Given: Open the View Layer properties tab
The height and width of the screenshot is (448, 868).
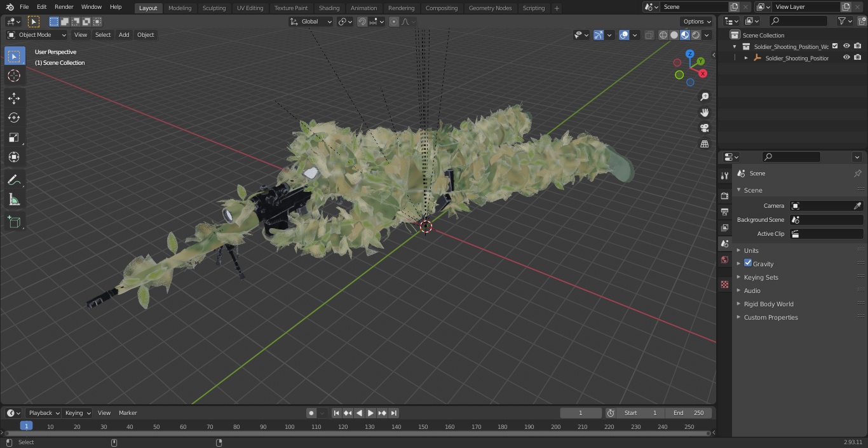Looking at the screenshot, I should click(x=724, y=227).
